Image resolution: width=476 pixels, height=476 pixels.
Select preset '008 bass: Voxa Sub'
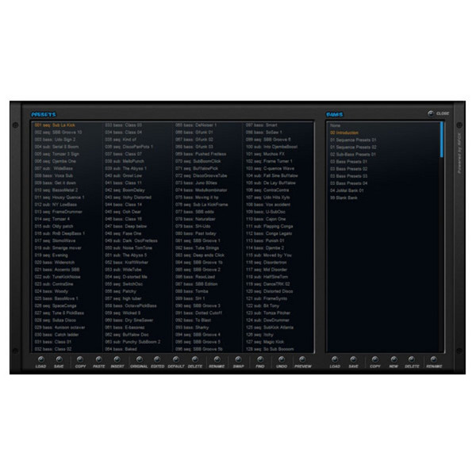coord(54,176)
